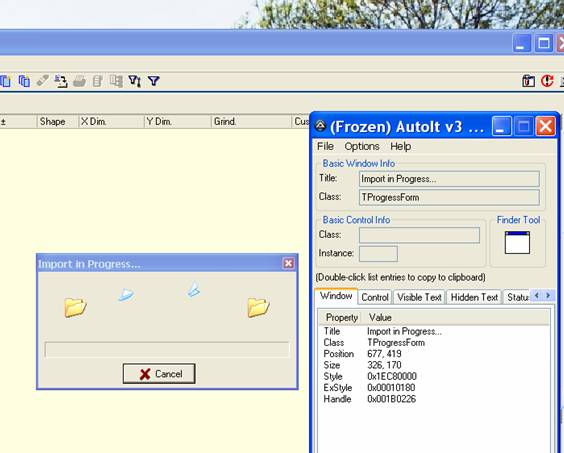Click the Property column header

(x=341, y=317)
